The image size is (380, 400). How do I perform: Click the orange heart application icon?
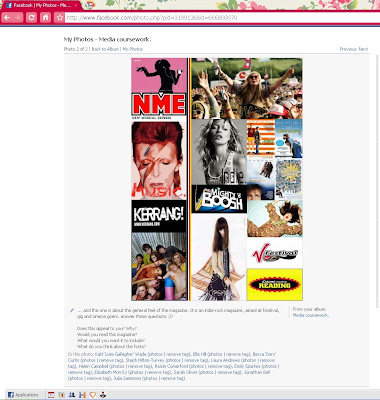click(x=93, y=395)
